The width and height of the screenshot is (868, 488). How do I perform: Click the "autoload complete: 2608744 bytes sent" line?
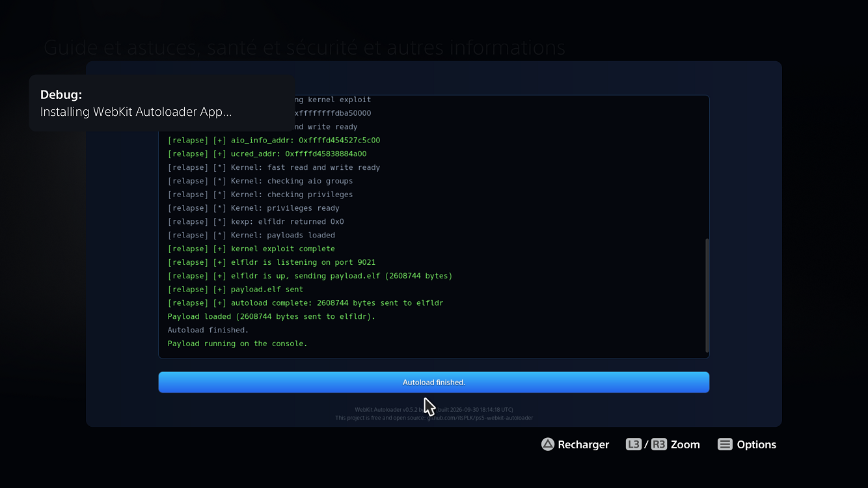pos(306,303)
